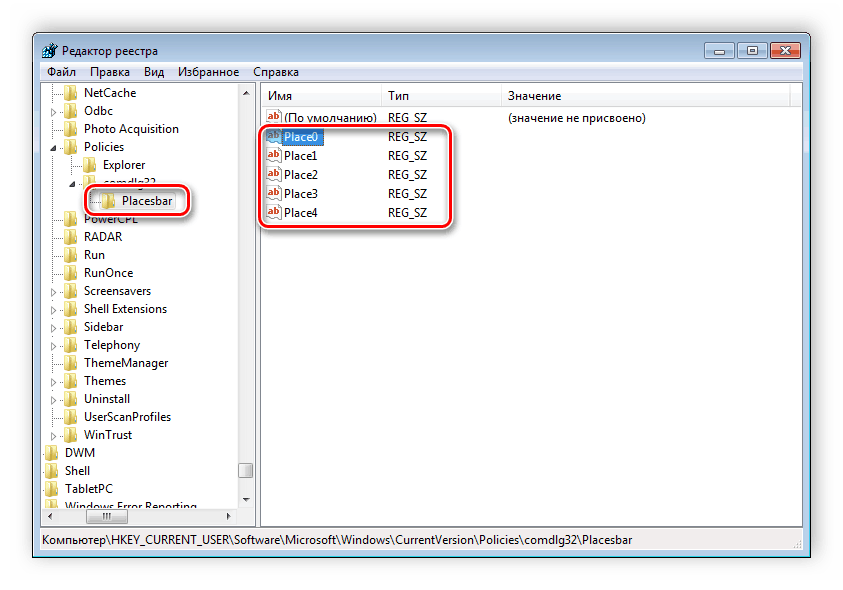Click the Place4 string value icon
This screenshot has height=590, width=843.
pos(273,213)
